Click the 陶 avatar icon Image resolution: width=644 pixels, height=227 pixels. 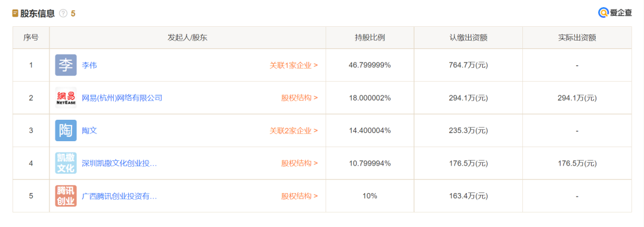66,130
